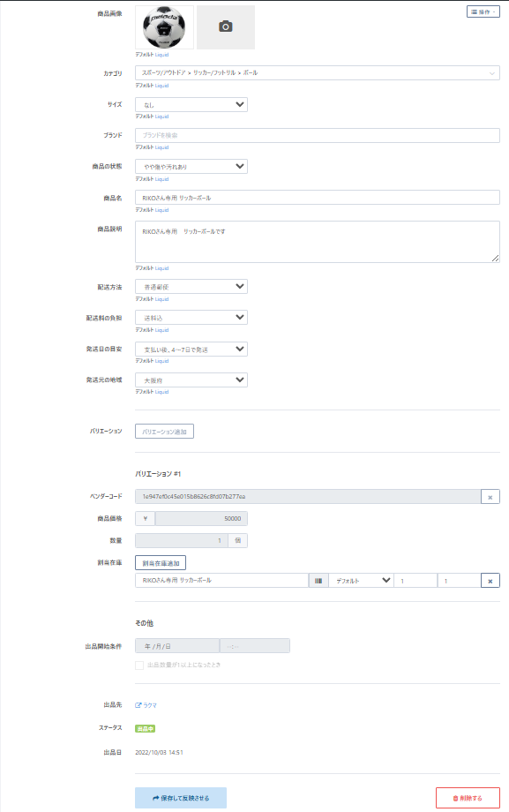Click the yen currency icon
Image resolution: width=509 pixels, height=812 pixels.
click(x=145, y=518)
